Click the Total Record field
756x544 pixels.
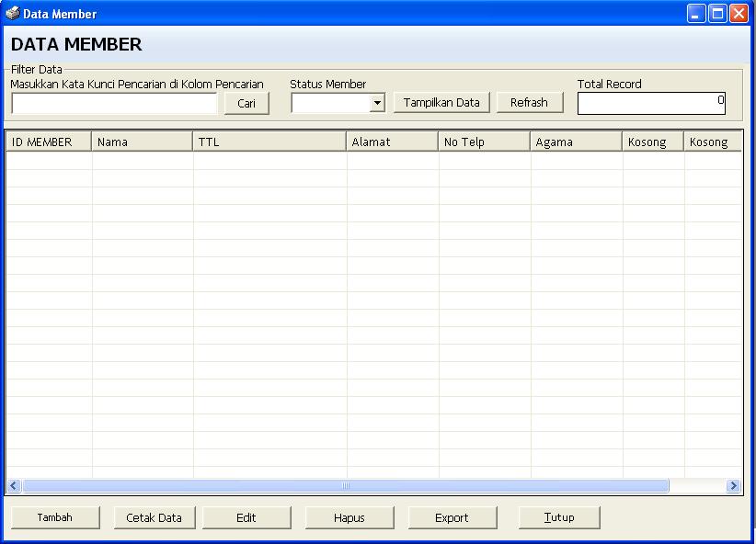(650, 103)
